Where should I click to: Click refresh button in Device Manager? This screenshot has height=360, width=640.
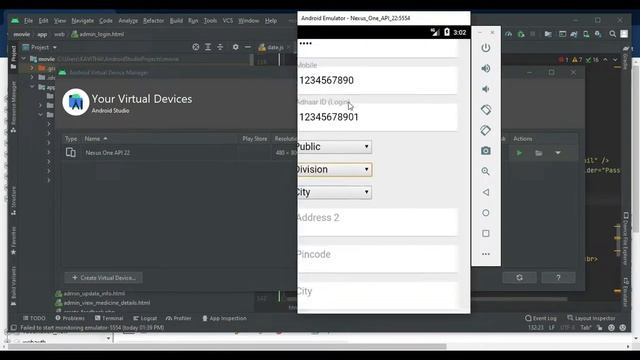pos(519,278)
